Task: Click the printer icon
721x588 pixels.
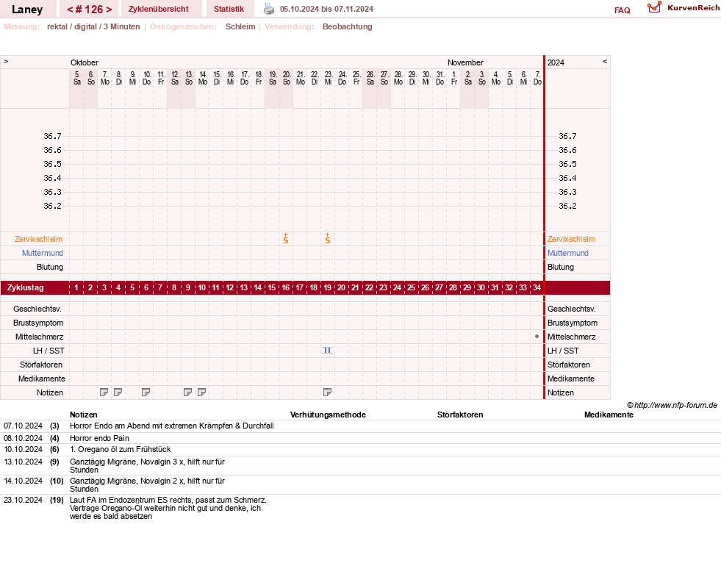Action: 268,9
